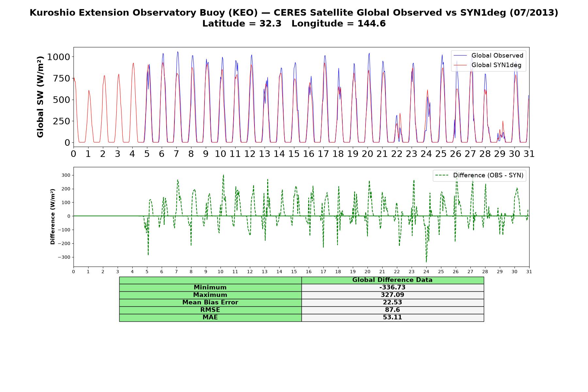This screenshot has width=588, height=392.
Task: Click the MAE value 53.11 cell
Action: (x=392, y=318)
